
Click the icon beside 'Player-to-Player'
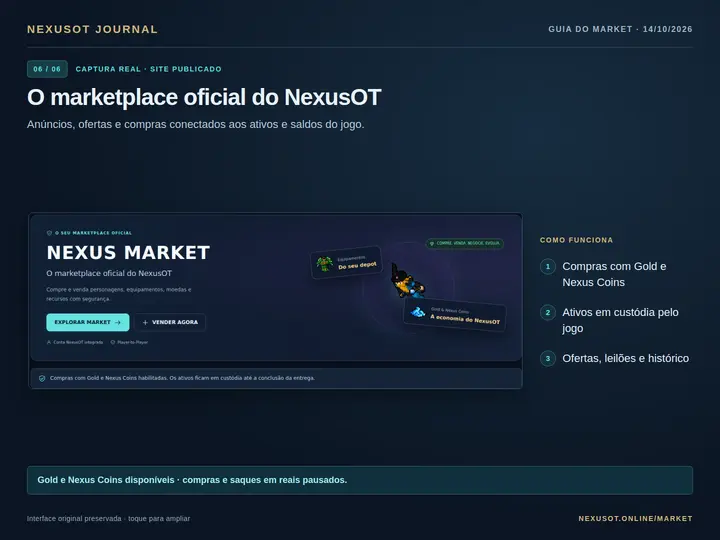point(113,342)
